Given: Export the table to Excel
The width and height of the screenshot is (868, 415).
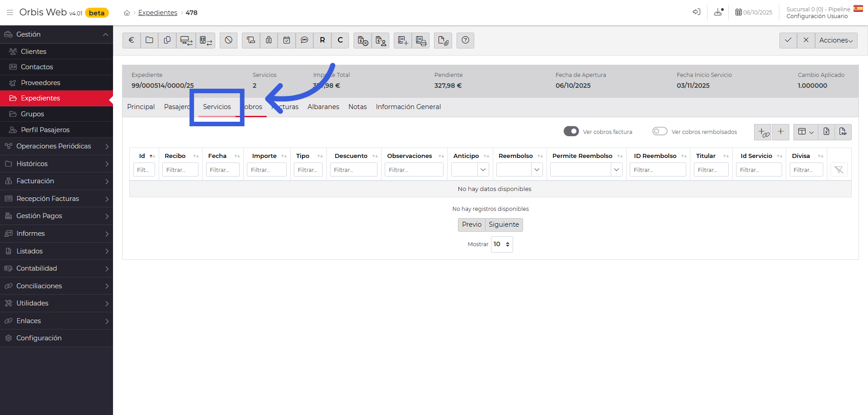Looking at the screenshot, I should (826, 132).
